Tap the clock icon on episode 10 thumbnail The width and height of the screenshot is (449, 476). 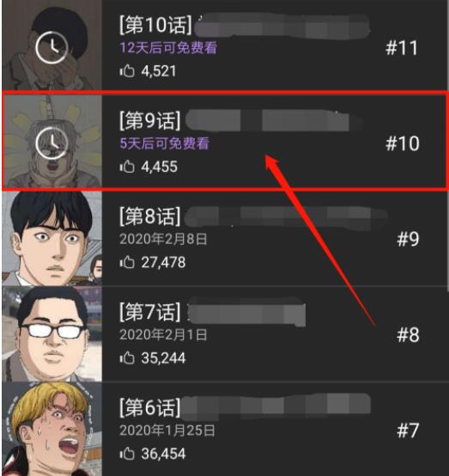[52, 47]
